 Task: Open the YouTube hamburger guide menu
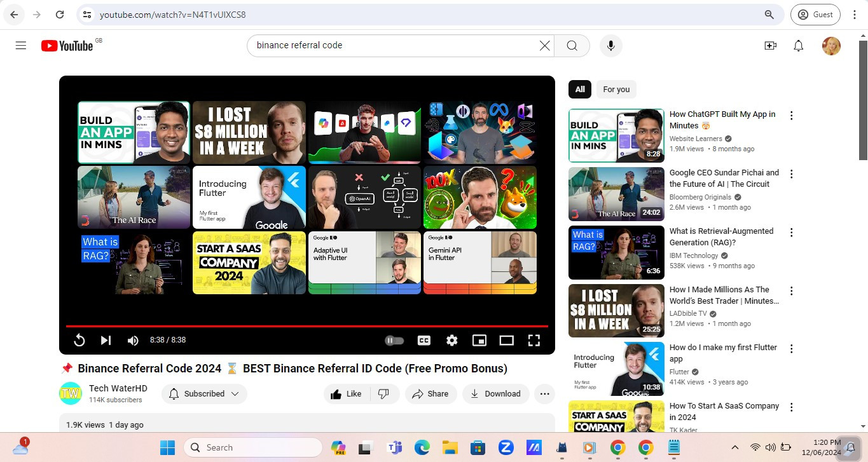click(x=21, y=46)
